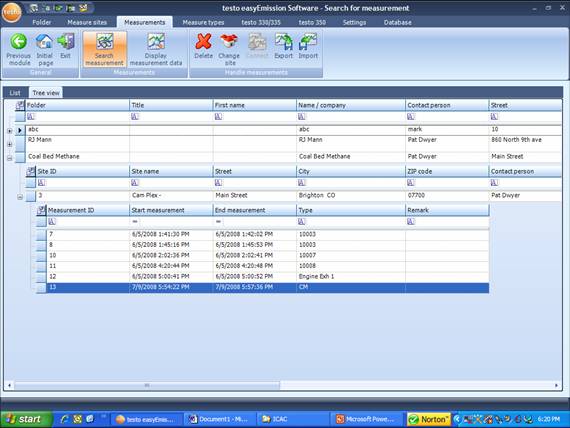Select the Tree view tab

pos(46,93)
